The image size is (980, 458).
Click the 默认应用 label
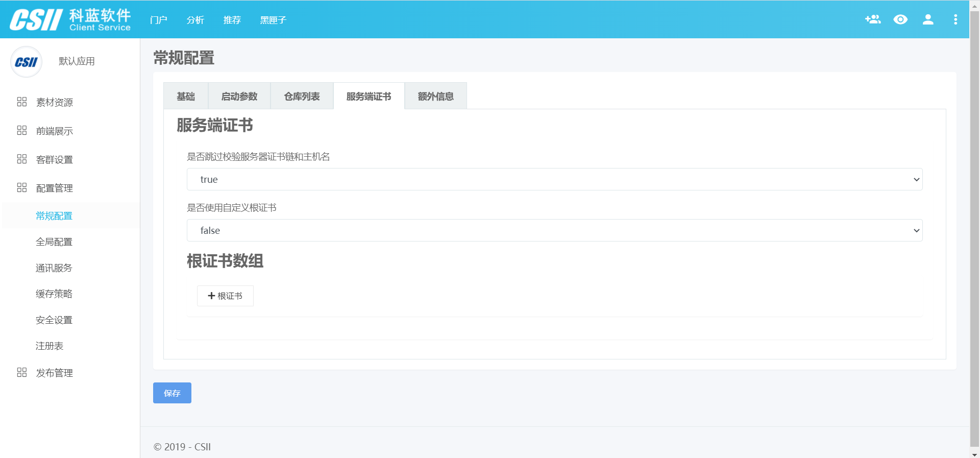(x=77, y=61)
